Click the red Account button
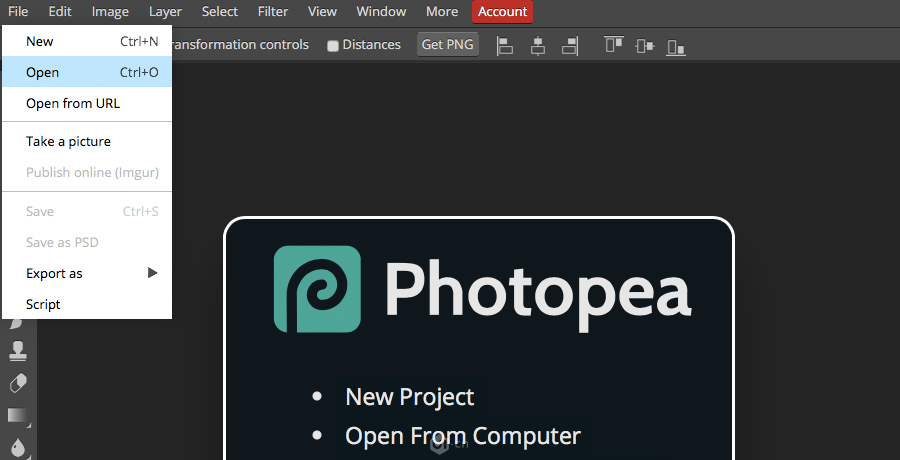Viewport: 900px width, 460px height. (502, 11)
